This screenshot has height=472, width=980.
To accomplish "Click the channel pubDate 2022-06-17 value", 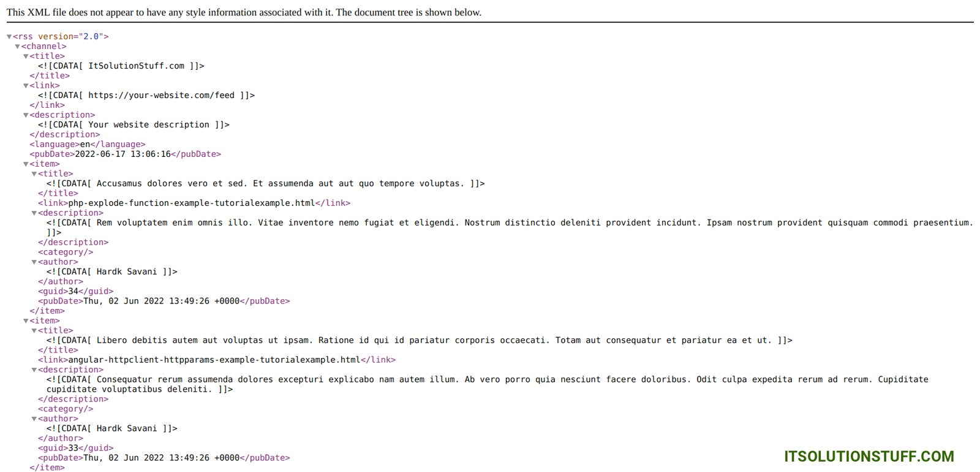I will click(123, 154).
